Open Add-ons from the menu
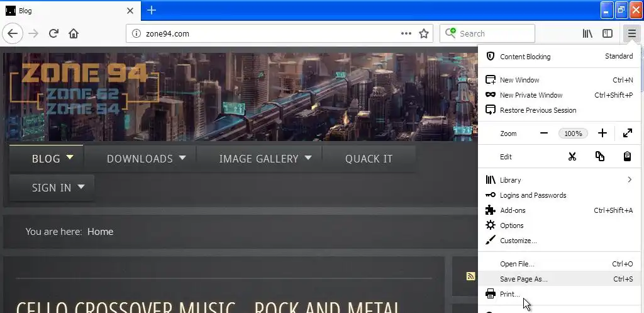 (x=559, y=210)
